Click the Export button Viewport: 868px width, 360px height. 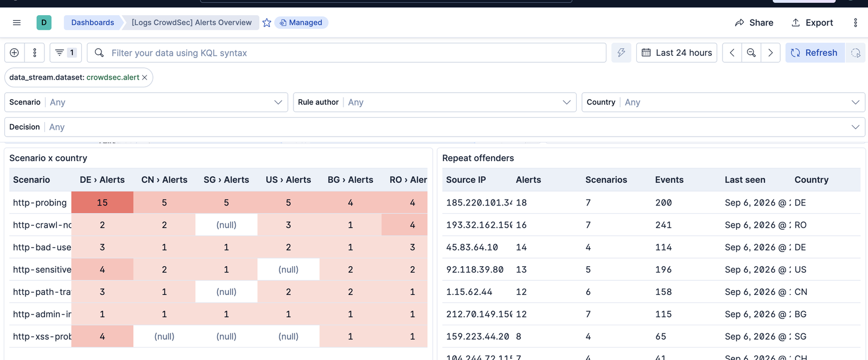point(812,23)
